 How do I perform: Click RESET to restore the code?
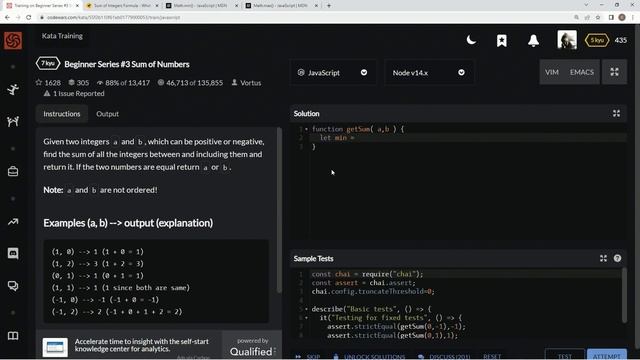[492, 357]
